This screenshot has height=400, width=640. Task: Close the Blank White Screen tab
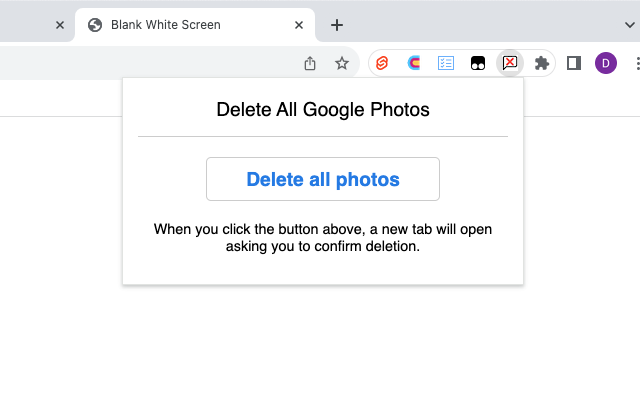pos(299,25)
